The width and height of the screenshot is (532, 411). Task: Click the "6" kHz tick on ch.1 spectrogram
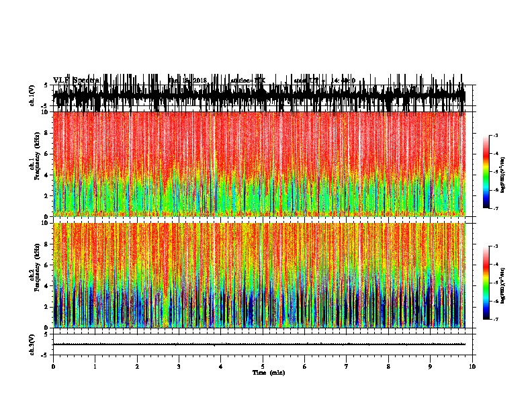(46, 154)
